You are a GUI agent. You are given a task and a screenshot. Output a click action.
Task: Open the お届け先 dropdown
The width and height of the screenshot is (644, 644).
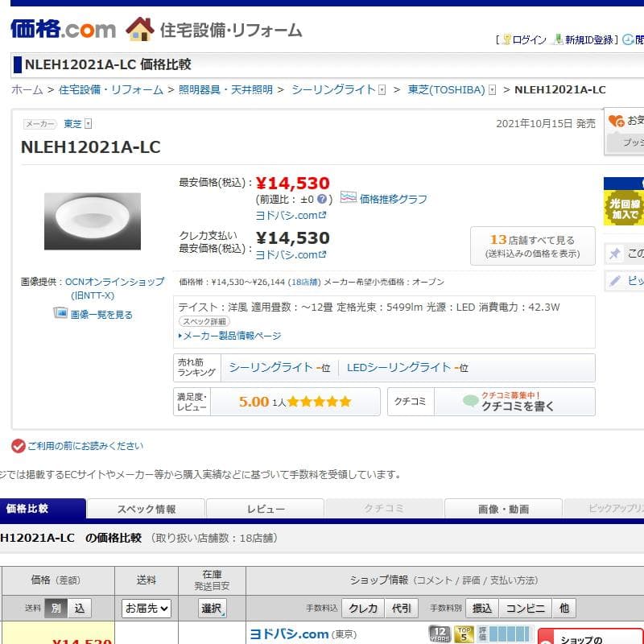coord(146,609)
